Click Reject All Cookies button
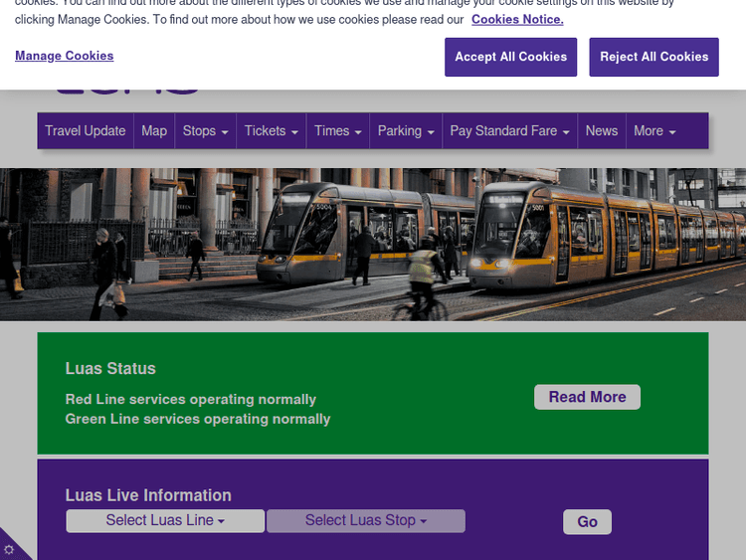746x560 pixels. coord(653,57)
